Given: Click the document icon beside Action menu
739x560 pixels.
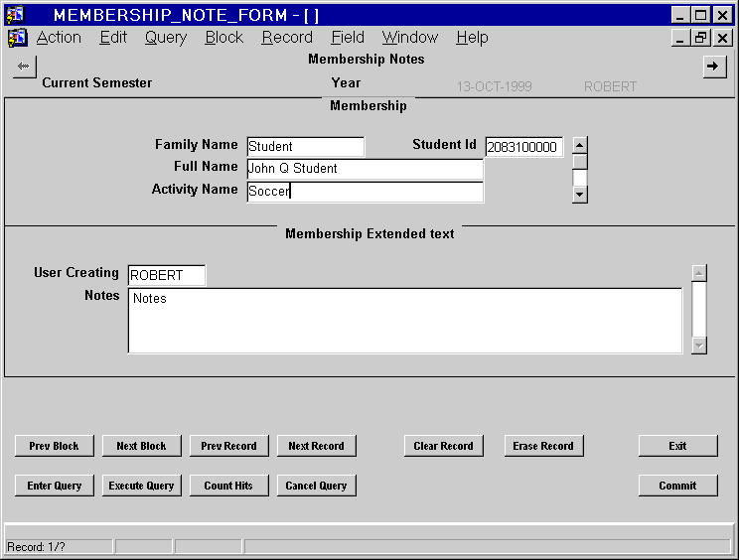Looking at the screenshot, I should point(18,38).
